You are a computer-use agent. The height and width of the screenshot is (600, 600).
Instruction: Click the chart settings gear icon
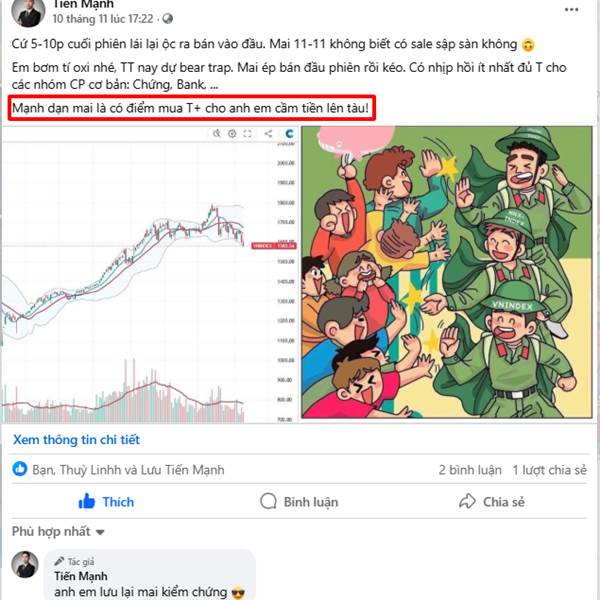pyautogui.click(x=232, y=134)
